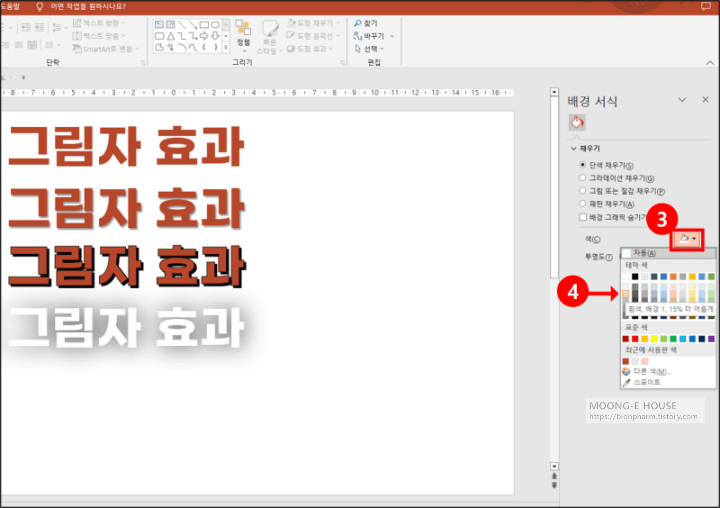Click the white 그림자 효과 text on slide

[x=126, y=328]
